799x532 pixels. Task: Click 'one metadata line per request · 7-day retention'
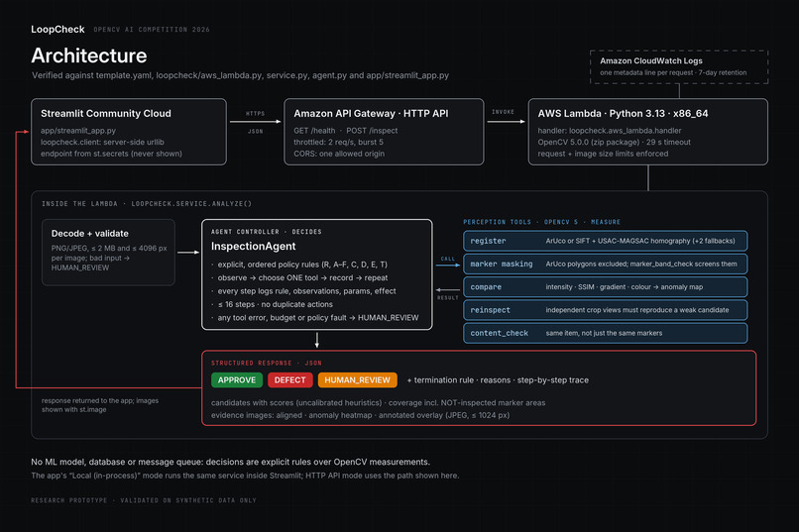pyautogui.click(x=673, y=72)
